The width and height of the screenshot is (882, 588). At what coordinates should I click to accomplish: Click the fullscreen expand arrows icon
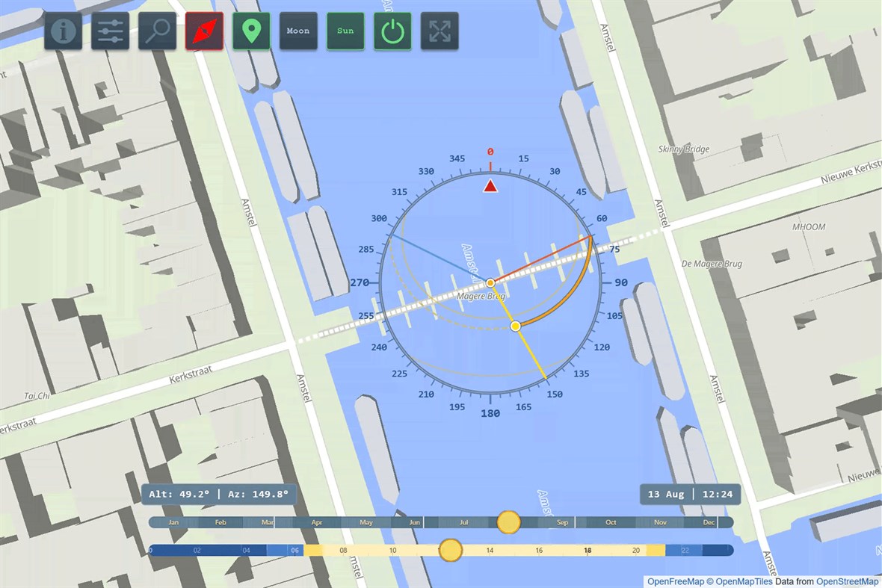(440, 31)
